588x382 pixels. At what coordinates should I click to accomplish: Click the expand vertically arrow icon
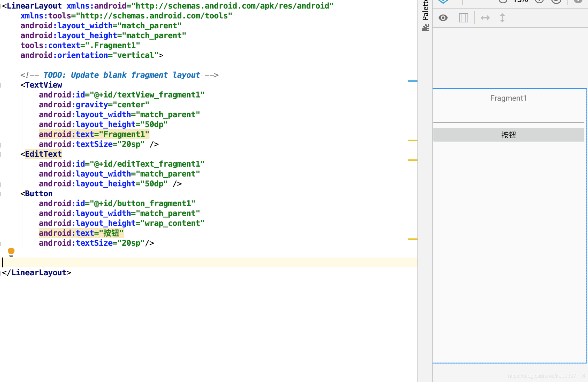coord(502,18)
